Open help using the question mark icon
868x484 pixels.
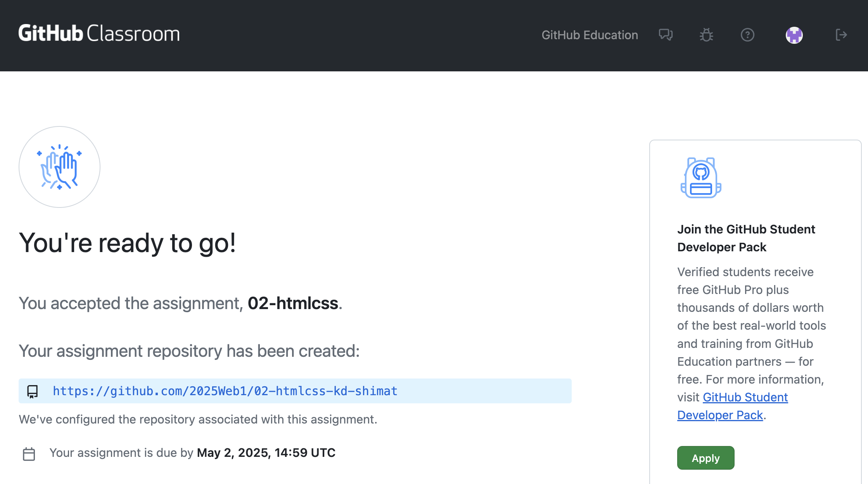(x=747, y=35)
